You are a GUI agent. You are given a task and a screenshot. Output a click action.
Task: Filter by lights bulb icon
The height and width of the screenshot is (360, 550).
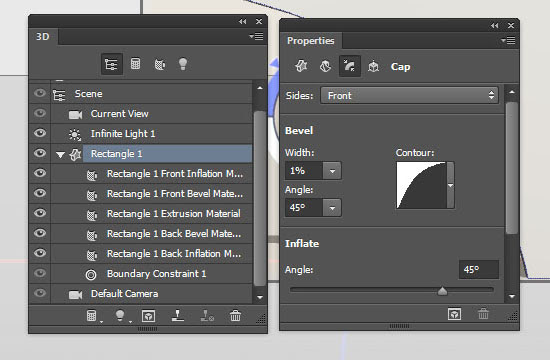183,64
